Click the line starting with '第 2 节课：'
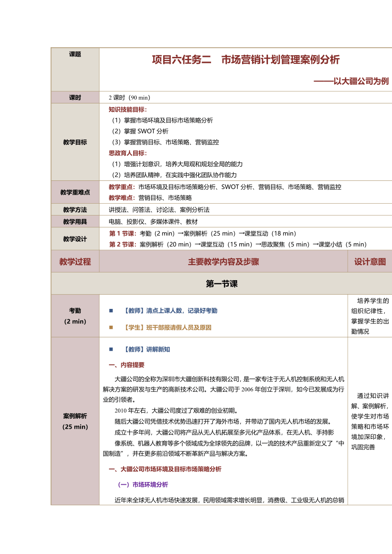The height and width of the screenshot is (554, 392). click(x=238, y=244)
